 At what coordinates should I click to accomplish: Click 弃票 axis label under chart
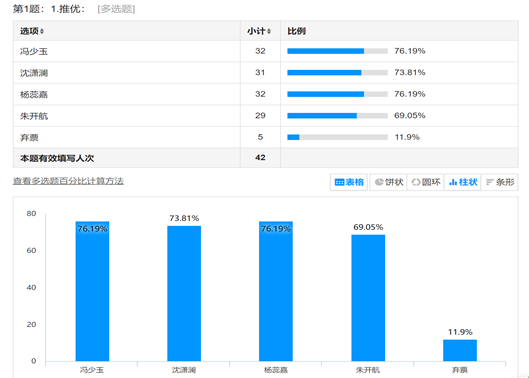click(460, 370)
